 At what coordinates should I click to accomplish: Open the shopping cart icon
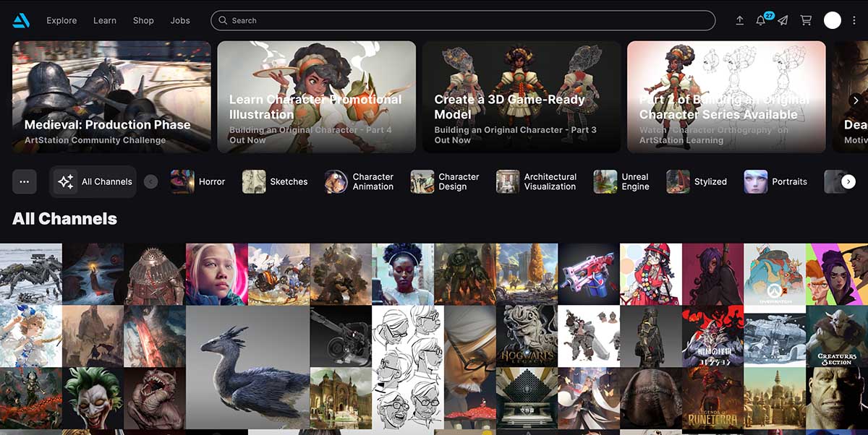click(x=805, y=20)
